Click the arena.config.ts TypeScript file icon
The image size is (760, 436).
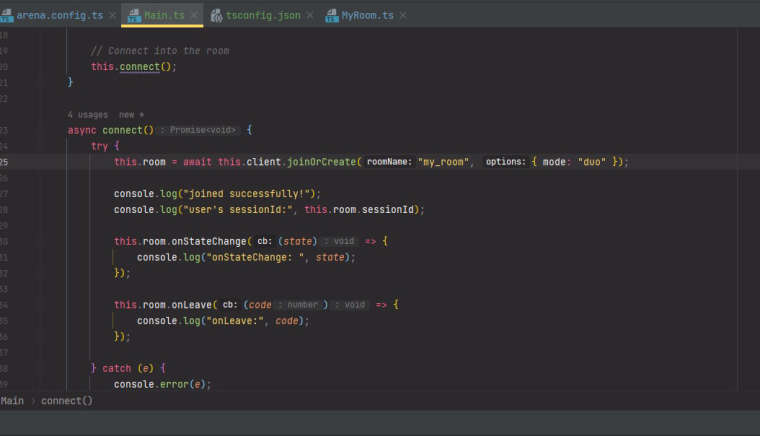pos(7,16)
